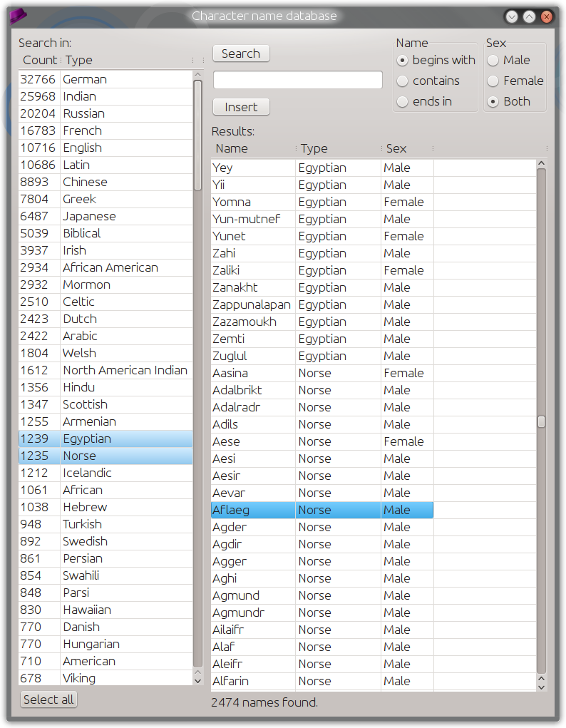Screen dimensions: 566x728
Task: Select Greek in the type list
Action: (x=106, y=199)
